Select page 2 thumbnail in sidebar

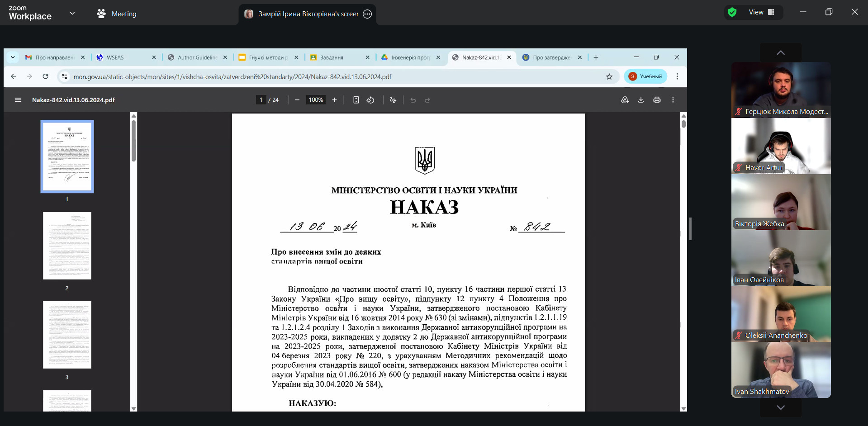67,246
